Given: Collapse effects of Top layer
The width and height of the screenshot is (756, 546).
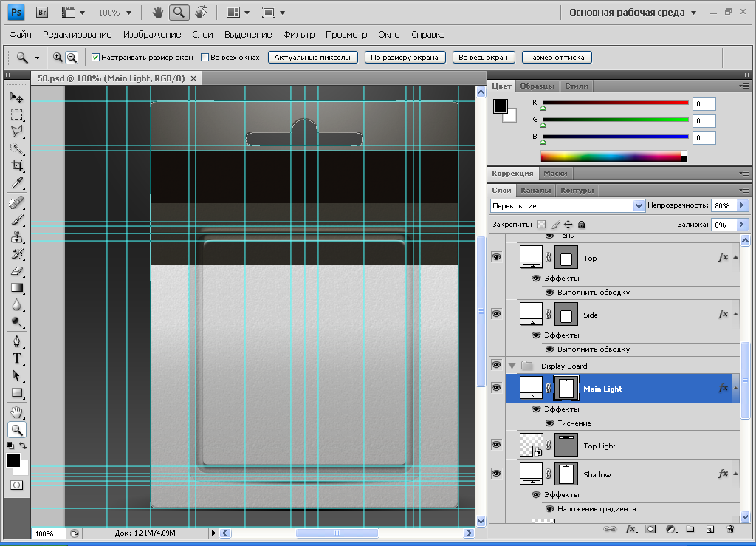Looking at the screenshot, I should point(736,258).
